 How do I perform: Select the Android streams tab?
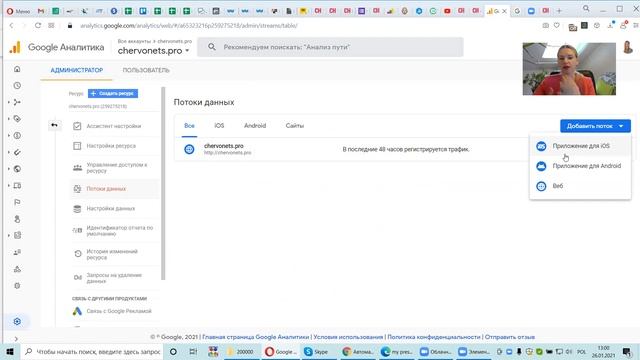(x=255, y=126)
